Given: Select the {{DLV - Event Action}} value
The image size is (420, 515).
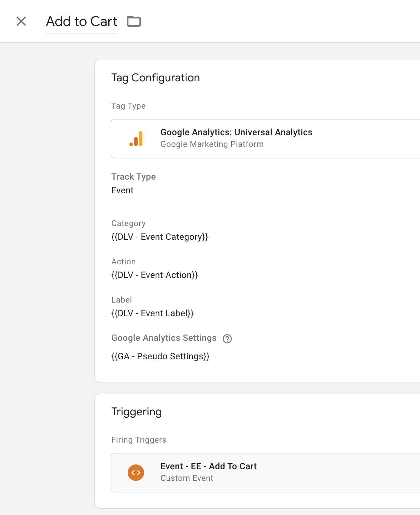Looking at the screenshot, I should click(155, 275).
